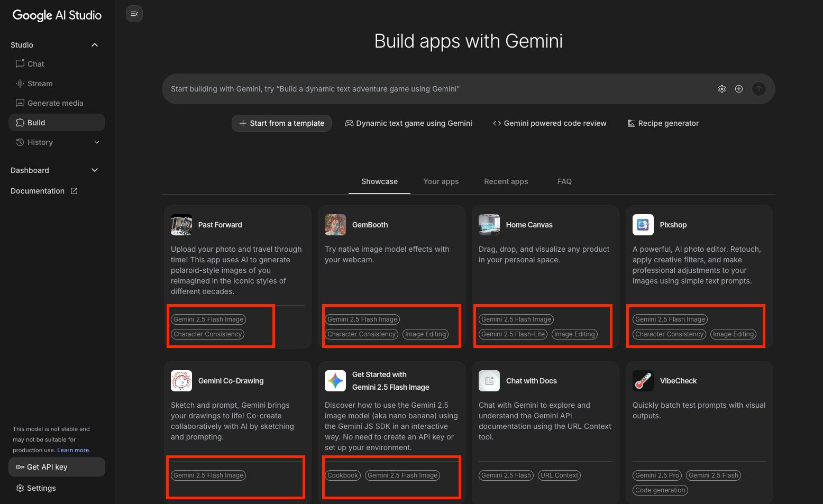Click the GemBooth title
This screenshot has height=504, width=823.
(370, 225)
